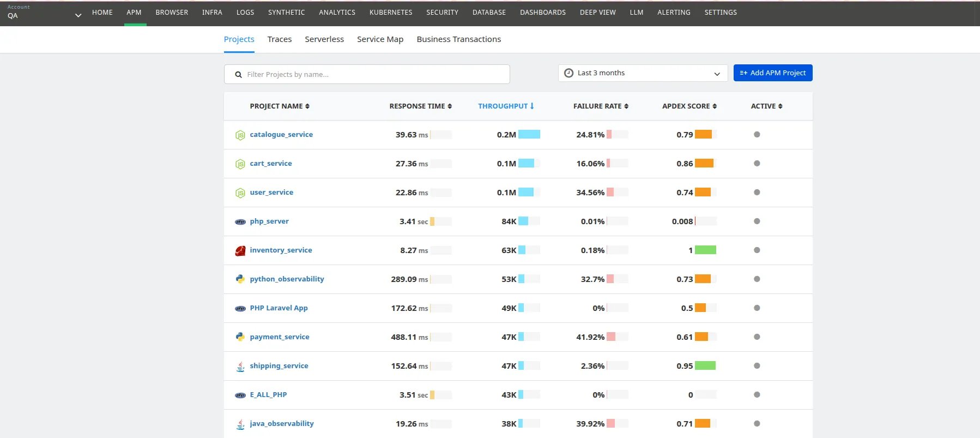Click the Node.js icon beside user_service

point(240,193)
